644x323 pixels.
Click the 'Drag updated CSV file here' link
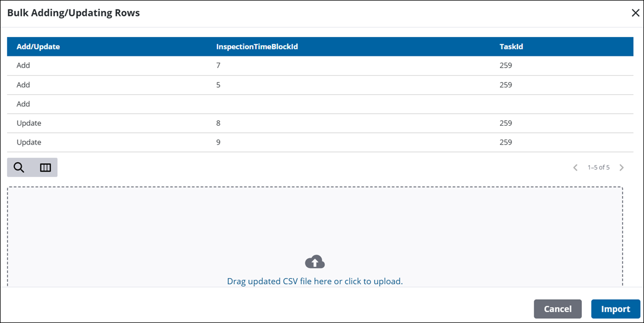315,281
